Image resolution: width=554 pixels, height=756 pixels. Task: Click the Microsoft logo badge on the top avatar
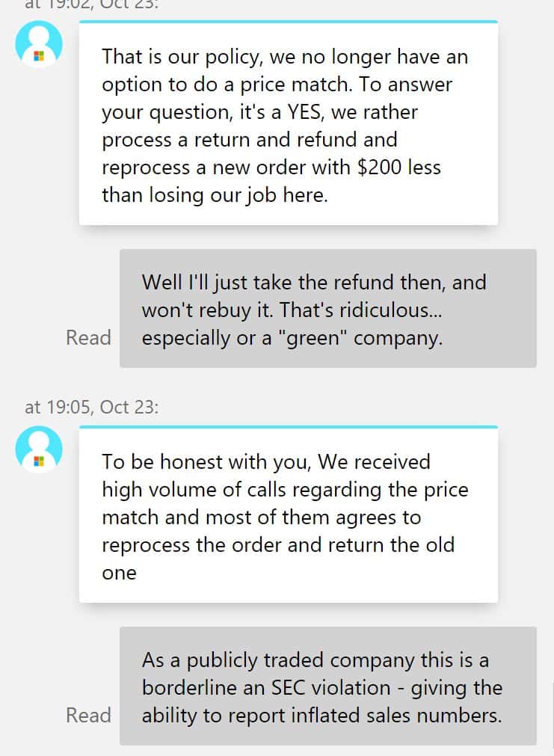pyautogui.click(x=39, y=56)
